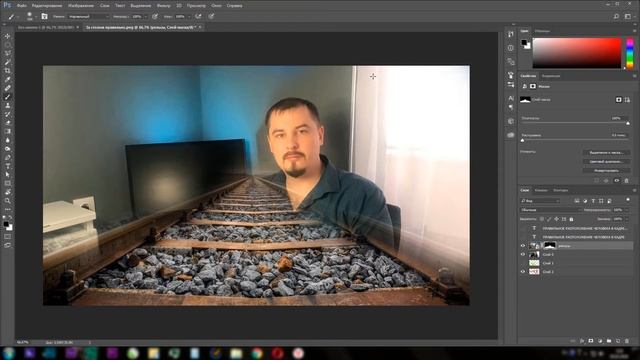Select the Clone Stamp tool
Image resolution: width=640 pixels, height=360 pixels.
(7, 105)
